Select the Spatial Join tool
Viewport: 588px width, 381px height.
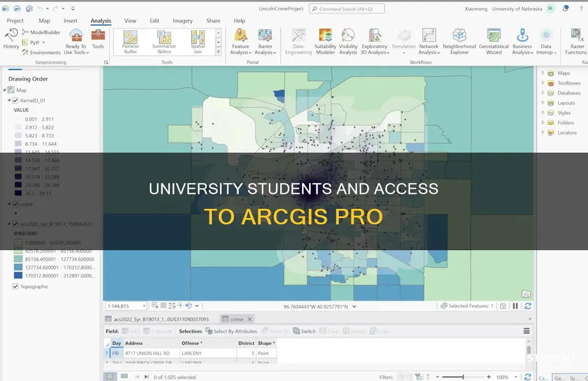pyautogui.click(x=198, y=42)
